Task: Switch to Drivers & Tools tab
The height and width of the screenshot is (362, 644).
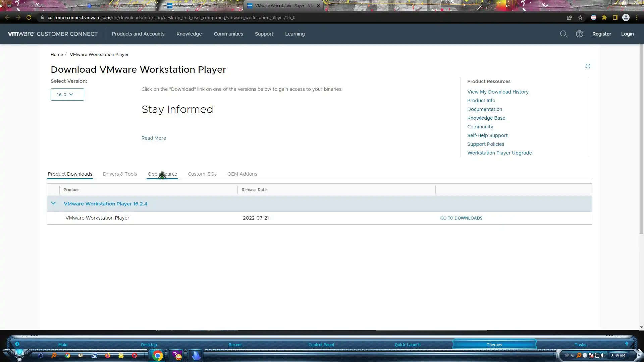Action: pyautogui.click(x=120, y=174)
